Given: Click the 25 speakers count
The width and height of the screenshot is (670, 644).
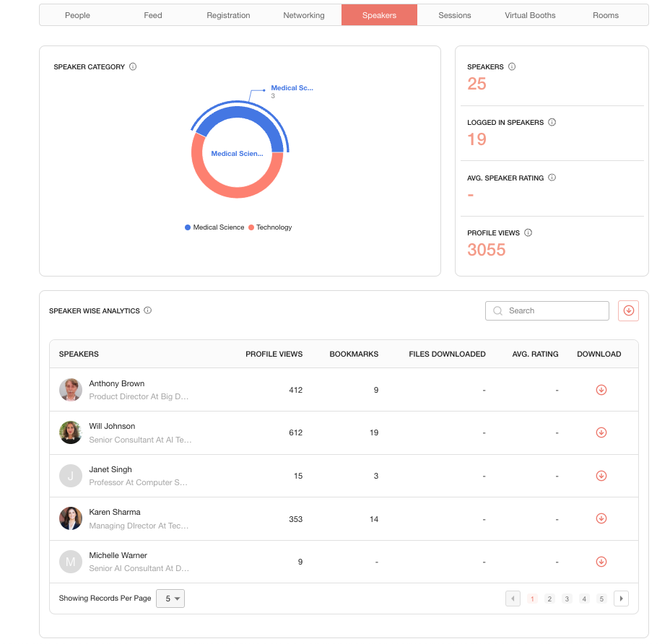Looking at the screenshot, I should (x=477, y=84).
